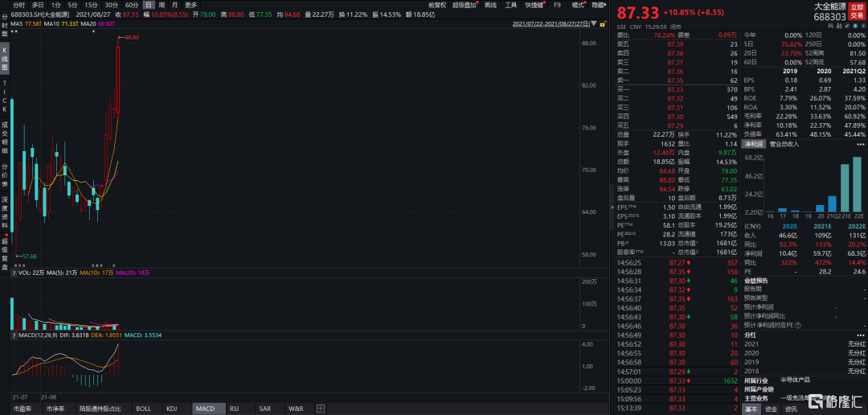Open the 前复权 adjustment dropdown
This screenshot has width=868, height=415.
click(x=437, y=5)
